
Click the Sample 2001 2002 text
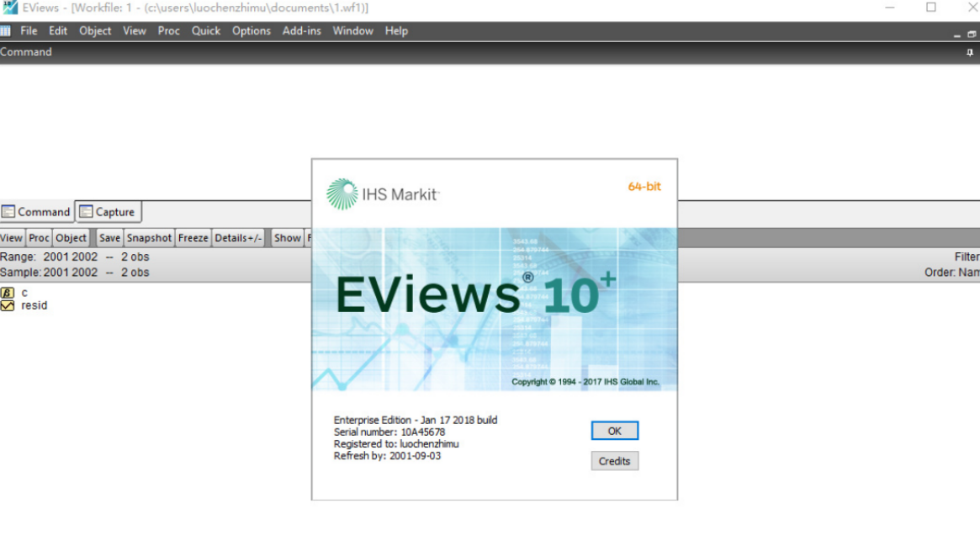point(74,273)
